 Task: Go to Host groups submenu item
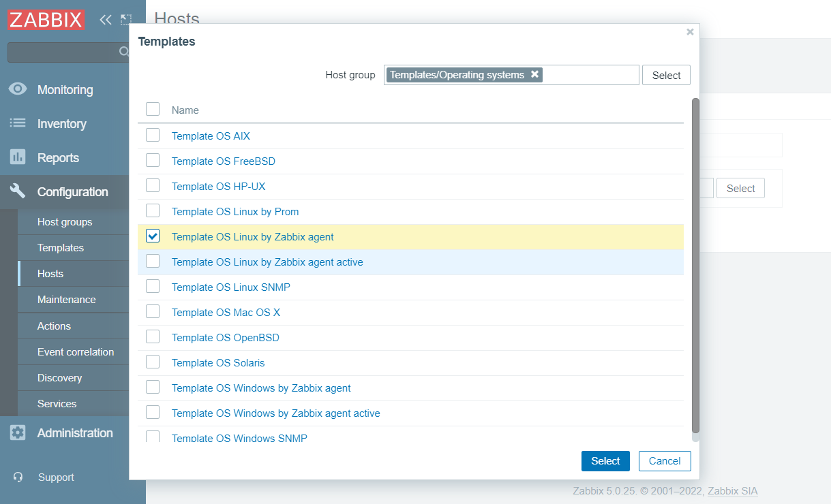point(65,222)
